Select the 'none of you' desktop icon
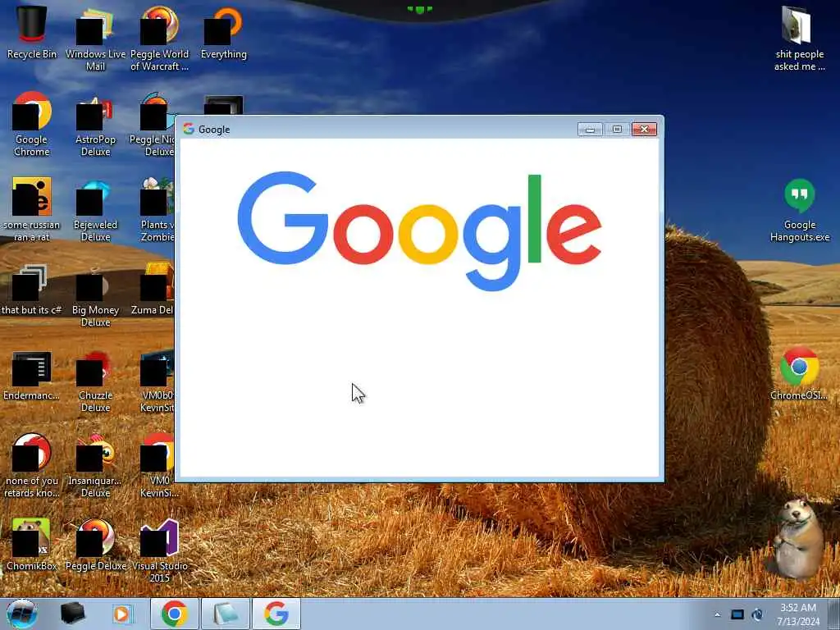The height and width of the screenshot is (630, 840). pos(32,465)
